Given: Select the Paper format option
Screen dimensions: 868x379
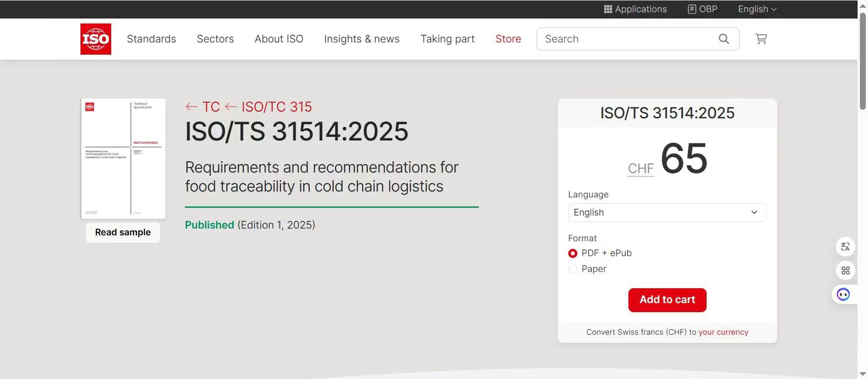Looking at the screenshot, I should [x=573, y=269].
